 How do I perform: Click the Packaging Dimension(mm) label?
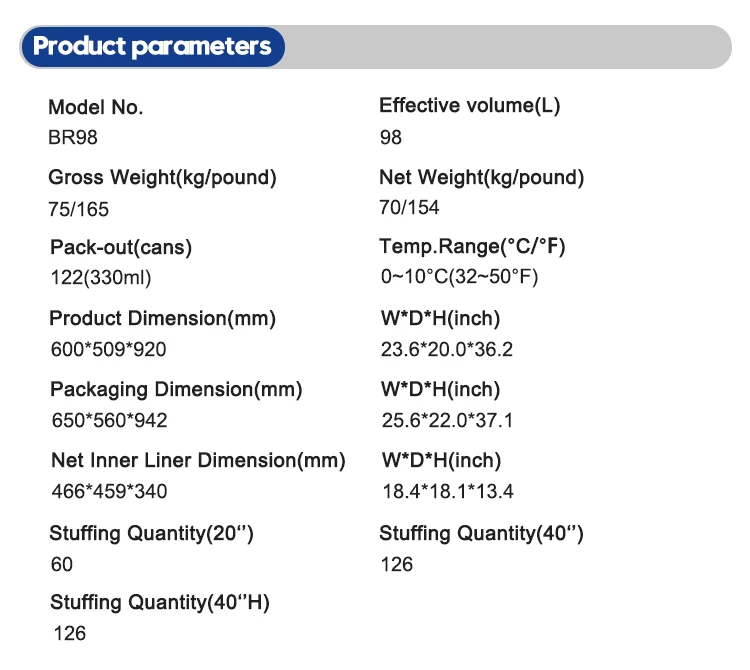tap(176, 390)
